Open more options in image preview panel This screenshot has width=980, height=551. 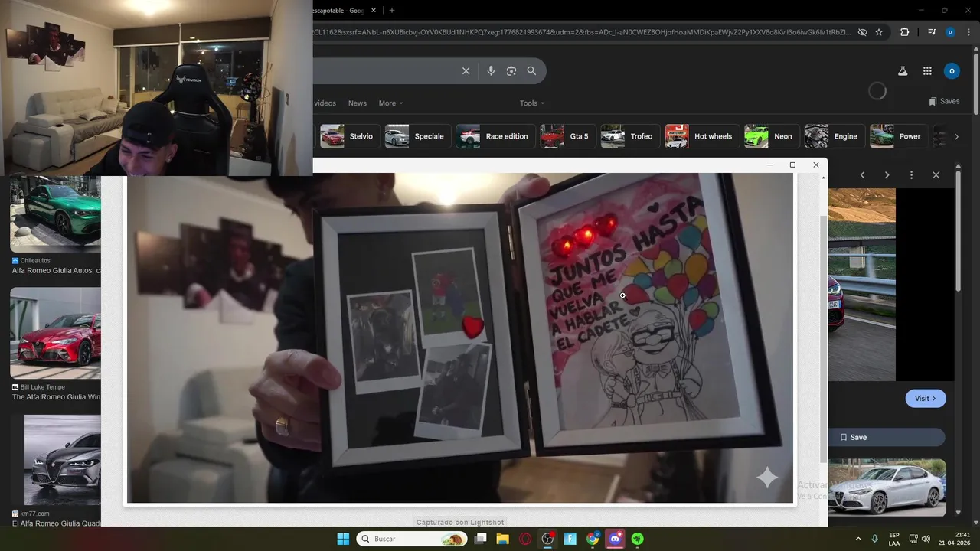[x=911, y=175]
